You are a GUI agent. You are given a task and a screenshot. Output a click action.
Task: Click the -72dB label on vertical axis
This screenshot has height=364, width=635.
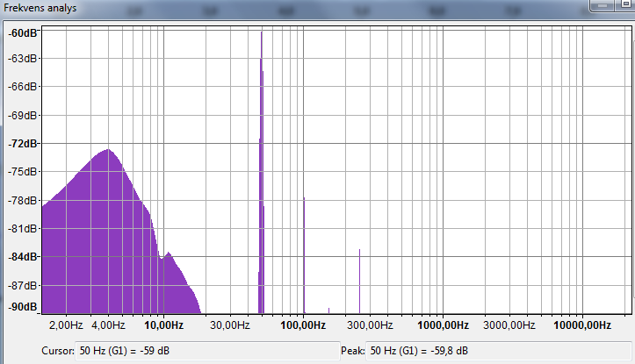tap(24, 144)
